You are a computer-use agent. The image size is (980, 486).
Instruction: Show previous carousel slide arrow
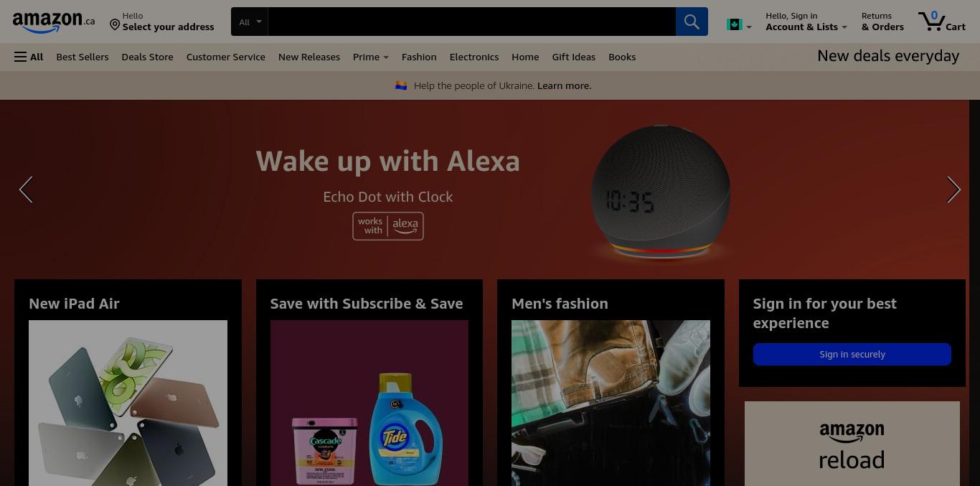point(26,190)
